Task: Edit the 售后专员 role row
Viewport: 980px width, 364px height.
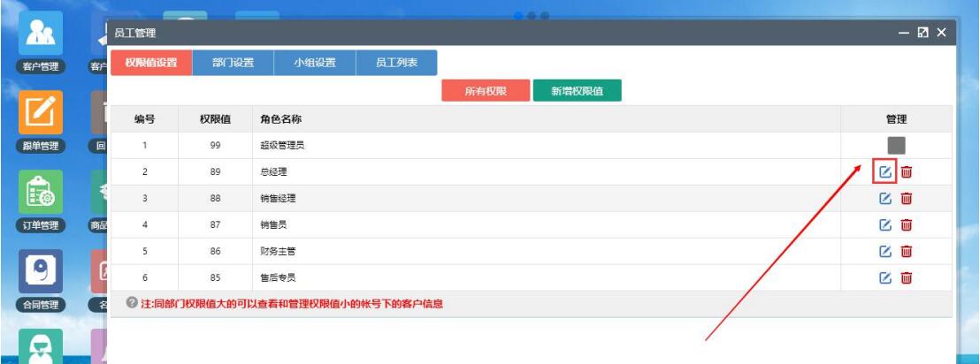Action: 884,278
